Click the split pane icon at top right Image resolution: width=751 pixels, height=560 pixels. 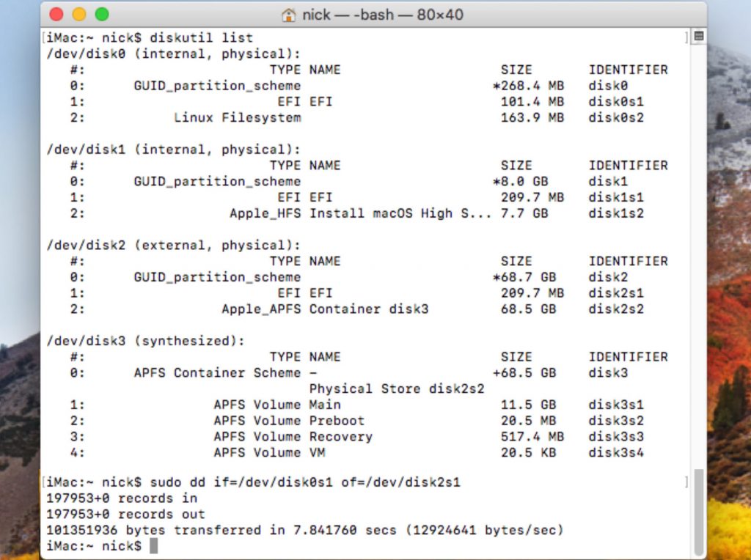click(x=698, y=36)
